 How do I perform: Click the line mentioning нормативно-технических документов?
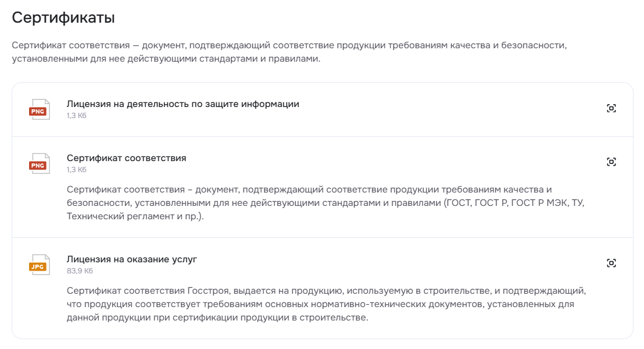[320, 304]
